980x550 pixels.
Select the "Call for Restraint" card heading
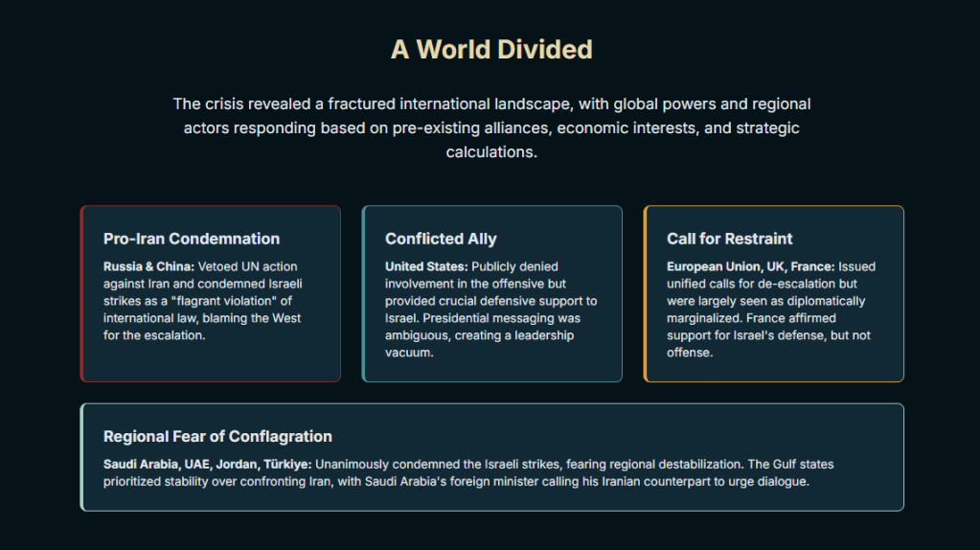coord(730,239)
